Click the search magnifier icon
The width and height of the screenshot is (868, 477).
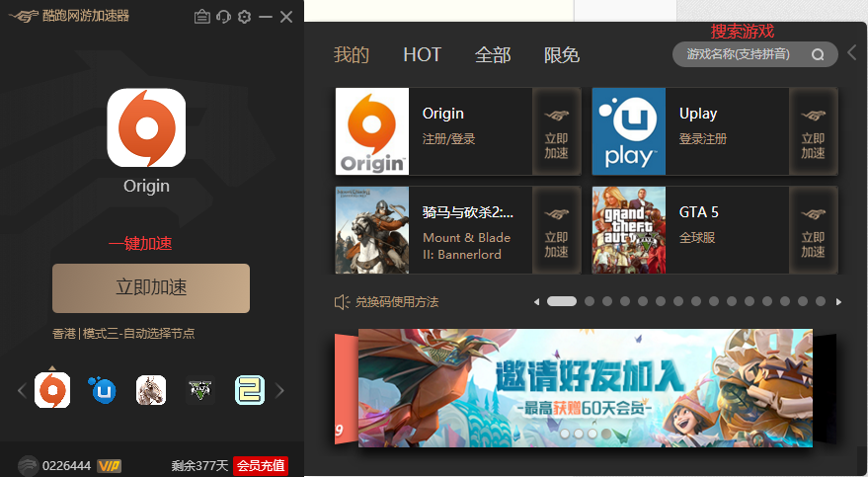click(x=818, y=54)
